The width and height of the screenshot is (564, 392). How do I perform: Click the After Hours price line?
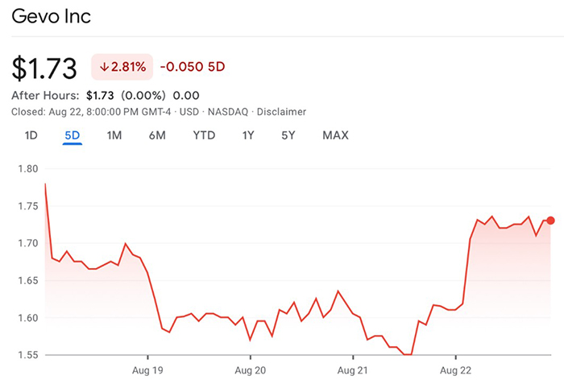pyautogui.click(x=106, y=96)
